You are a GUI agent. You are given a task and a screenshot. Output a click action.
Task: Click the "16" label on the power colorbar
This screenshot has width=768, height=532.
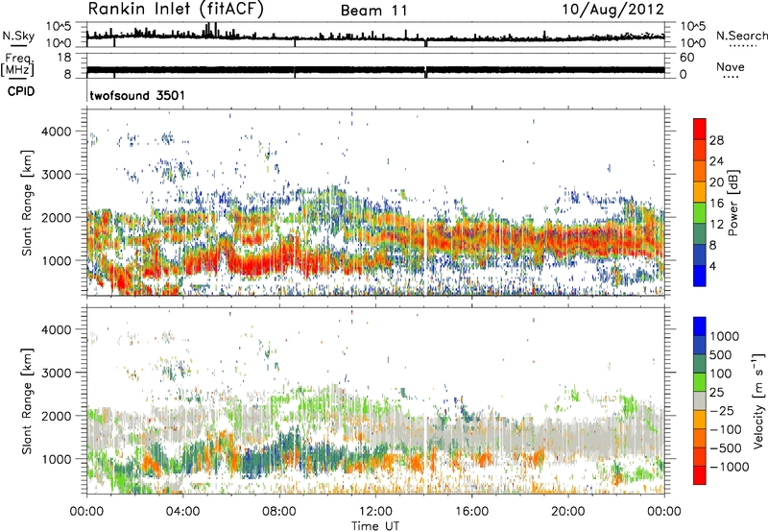coord(716,204)
